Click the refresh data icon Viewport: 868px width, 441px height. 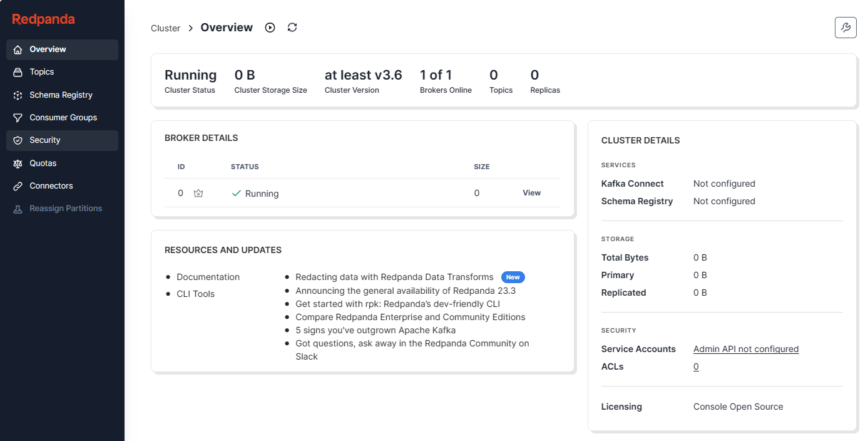tap(292, 28)
